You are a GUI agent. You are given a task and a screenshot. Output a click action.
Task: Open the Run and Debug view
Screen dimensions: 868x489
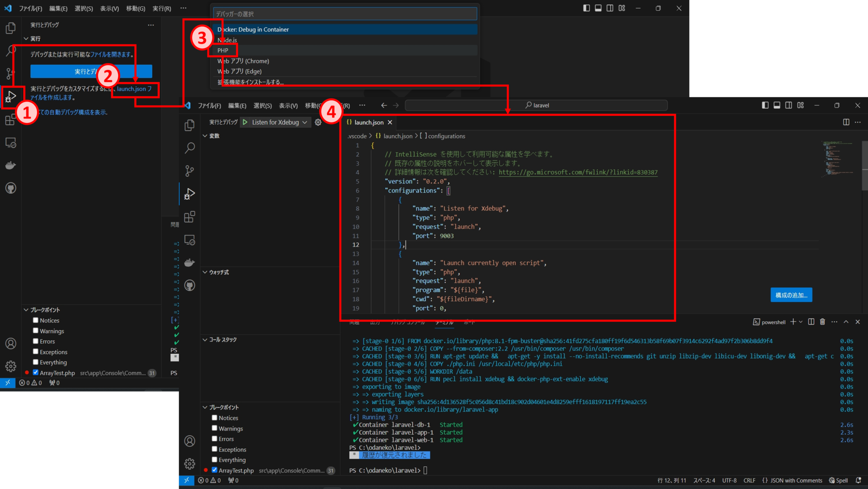pos(189,193)
